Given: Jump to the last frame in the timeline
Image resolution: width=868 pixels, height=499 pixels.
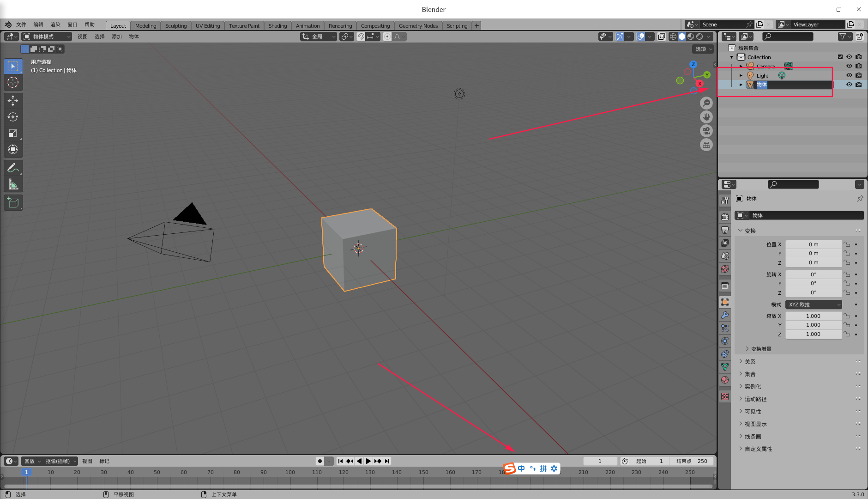Looking at the screenshot, I should (x=387, y=461).
